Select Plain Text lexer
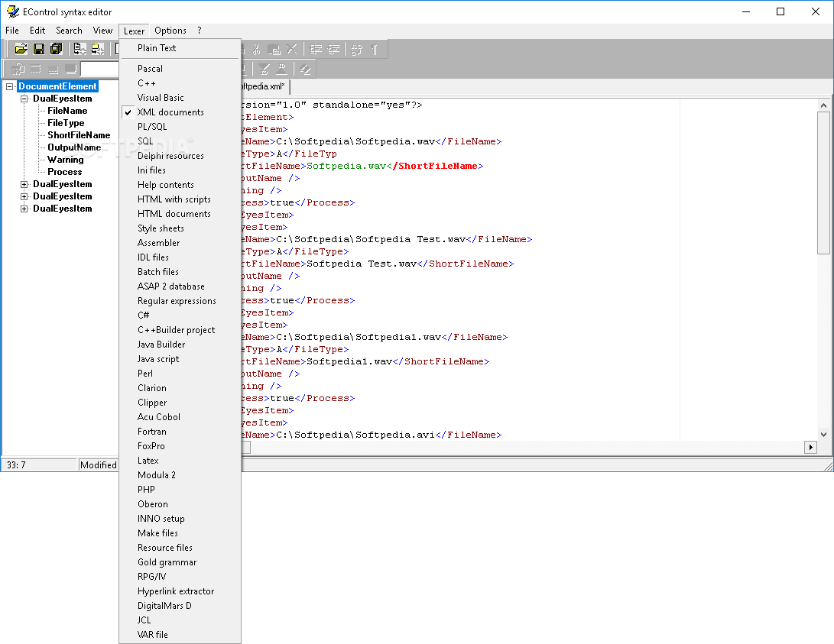Viewport: 834px width, 644px height. click(x=180, y=48)
